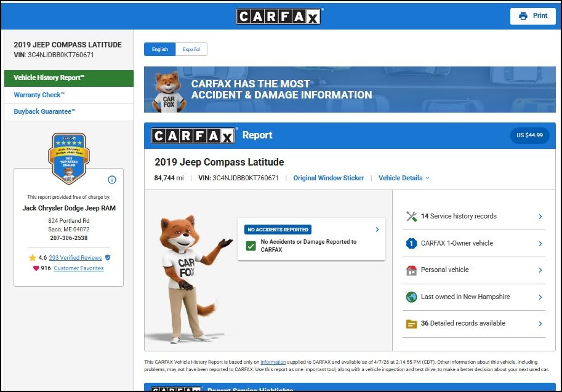Screen dimensions: 562x392
Task: Open the Buyback Guarantee tab
Action: point(45,112)
